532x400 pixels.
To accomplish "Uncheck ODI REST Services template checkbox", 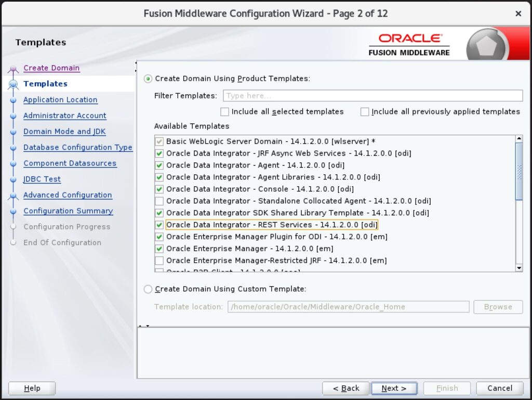I will coord(159,225).
